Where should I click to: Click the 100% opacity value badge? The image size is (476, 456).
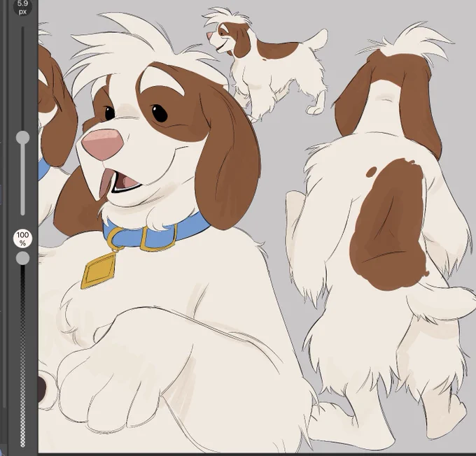(23, 238)
